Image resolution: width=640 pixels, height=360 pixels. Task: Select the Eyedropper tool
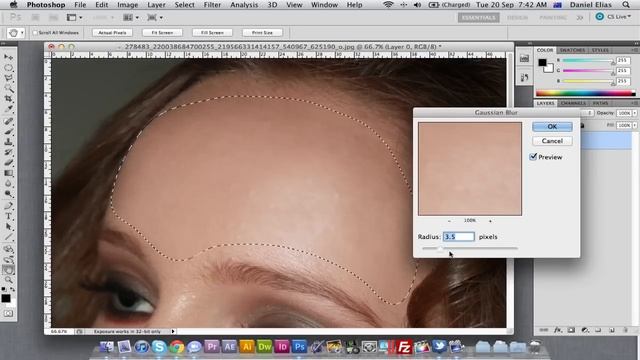tap(8, 109)
